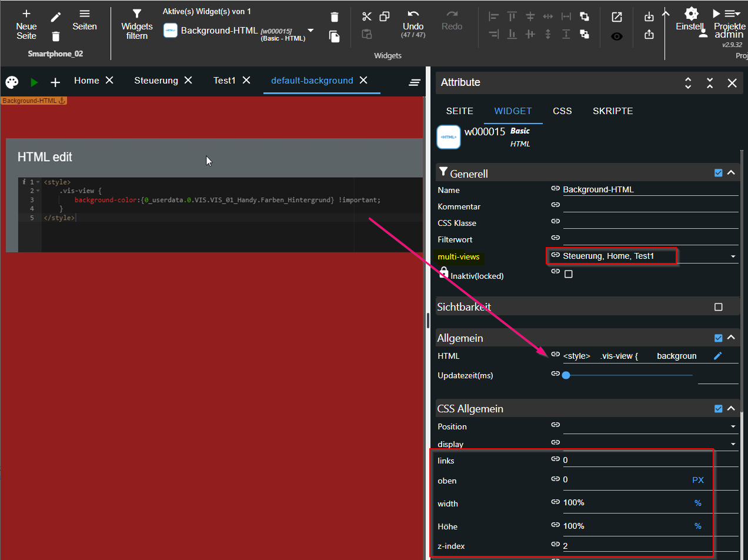This screenshot has height=560, width=748.
Task: Toggle the Inaktiv(locked) checkbox
Action: [x=568, y=274]
